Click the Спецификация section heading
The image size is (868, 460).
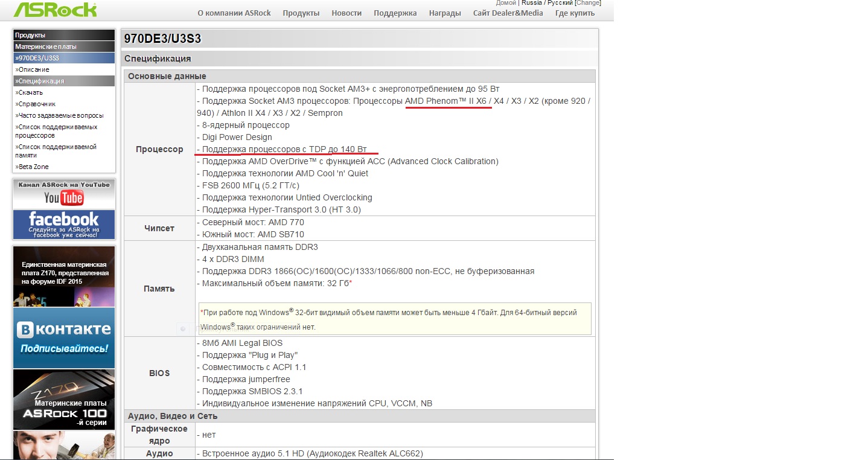pyautogui.click(x=158, y=59)
